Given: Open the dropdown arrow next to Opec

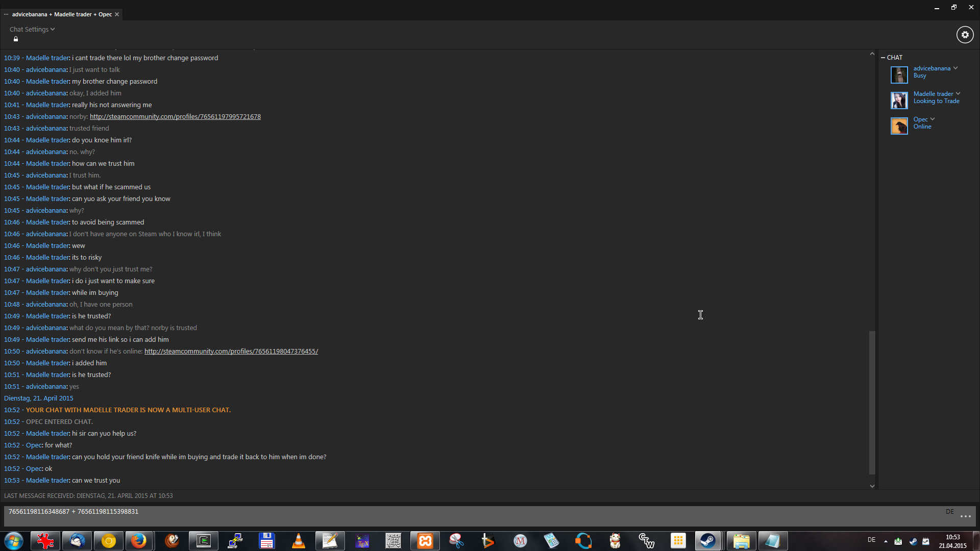Looking at the screenshot, I should tap(933, 119).
